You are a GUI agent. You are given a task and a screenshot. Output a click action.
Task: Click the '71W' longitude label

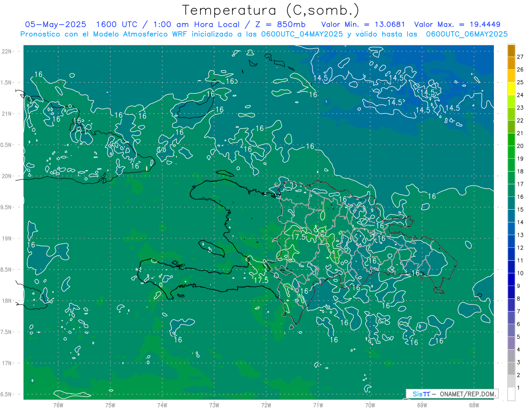[x=318, y=405]
